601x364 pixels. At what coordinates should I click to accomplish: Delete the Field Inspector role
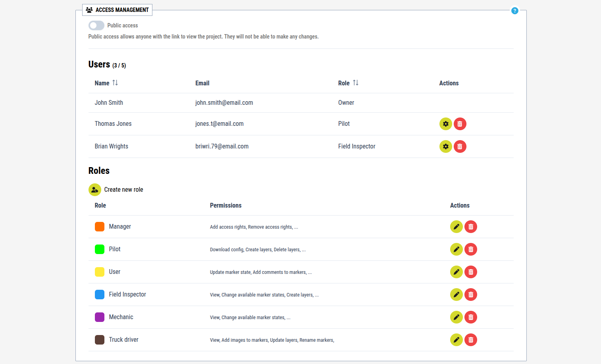pos(471,295)
